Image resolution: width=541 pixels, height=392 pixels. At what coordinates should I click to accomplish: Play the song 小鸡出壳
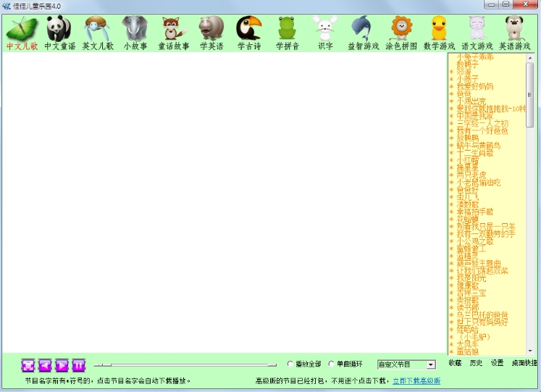tap(471, 101)
